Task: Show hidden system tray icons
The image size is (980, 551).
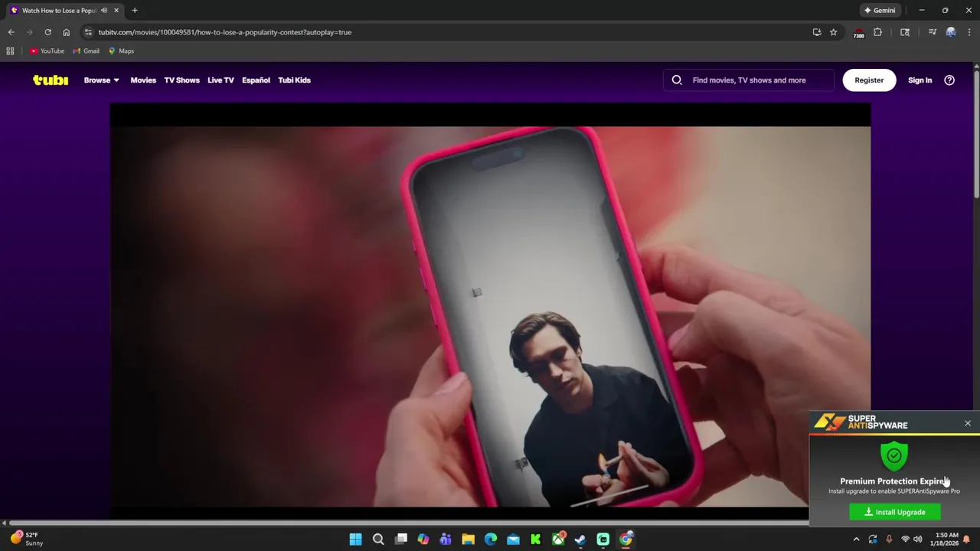Action: (x=856, y=540)
